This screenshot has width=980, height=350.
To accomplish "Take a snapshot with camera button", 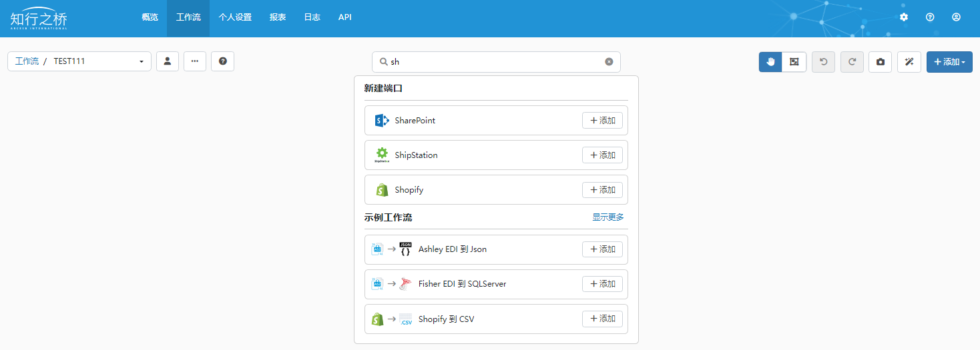I will [881, 62].
